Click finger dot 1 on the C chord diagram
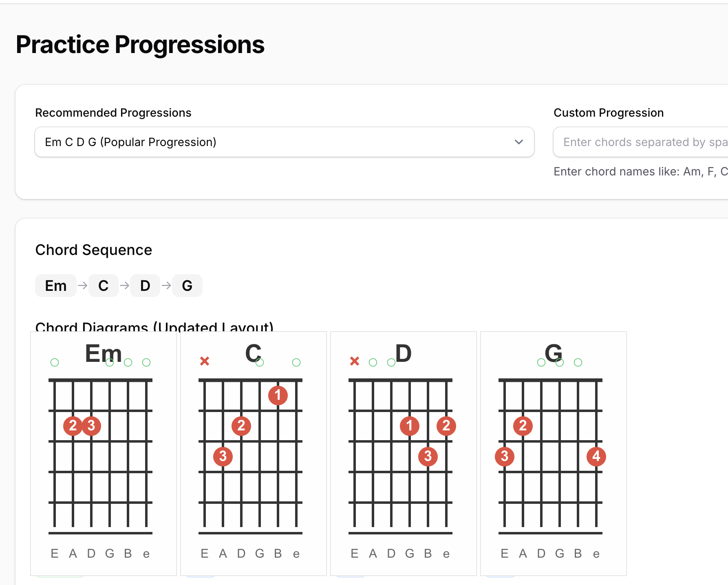Screen dimensions: 728x585 coord(278,395)
